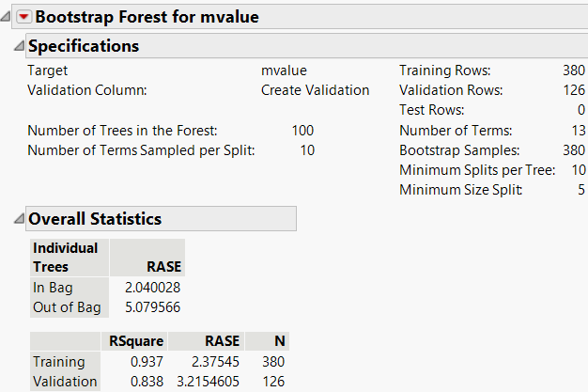Viewport: 588px width, 392px height.
Task: Select the Minimum Size Split label
Action: pos(460,190)
